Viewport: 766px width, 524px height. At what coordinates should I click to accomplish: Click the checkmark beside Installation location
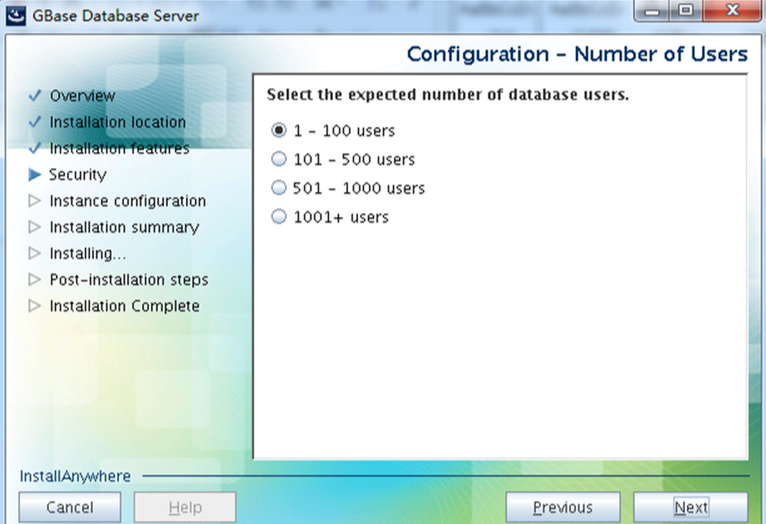[35, 122]
